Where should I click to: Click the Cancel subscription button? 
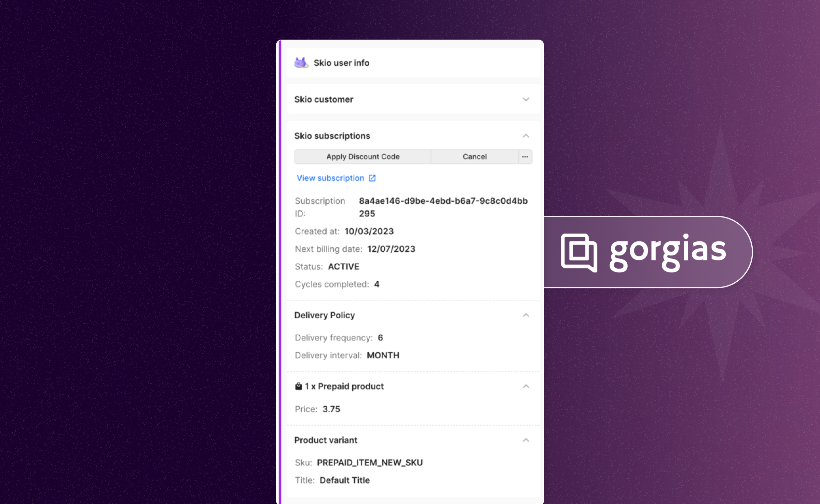pyautogui.click(x=475, y=156)
